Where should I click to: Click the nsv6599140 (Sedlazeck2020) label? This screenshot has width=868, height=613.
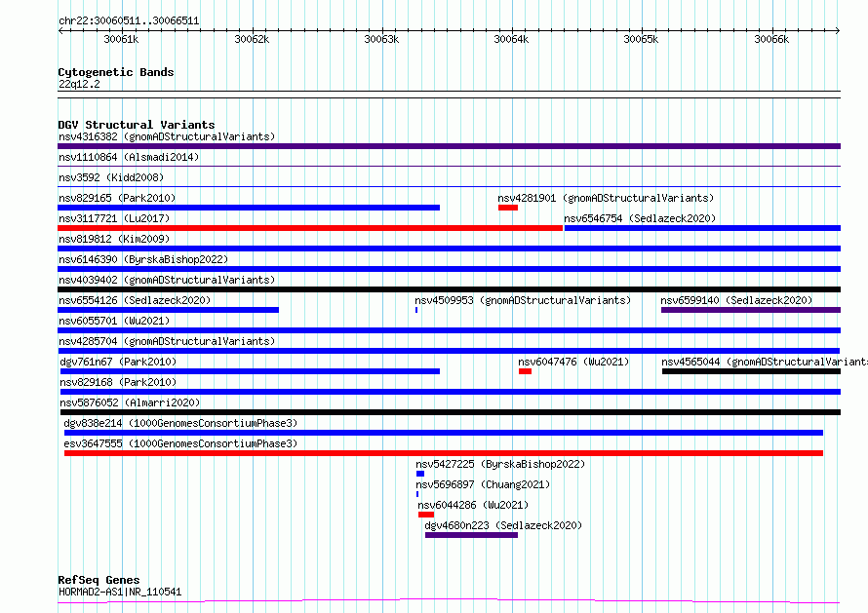coord(736,300)
